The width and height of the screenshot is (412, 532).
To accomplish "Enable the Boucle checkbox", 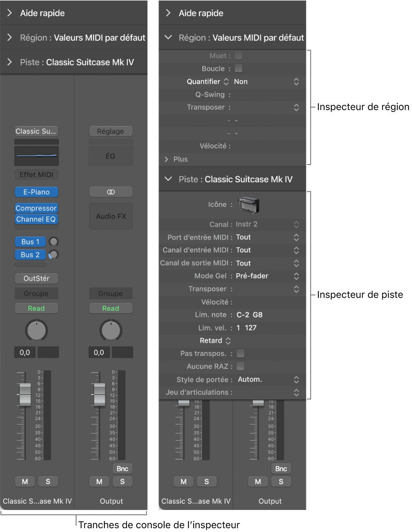I will 239,69.
